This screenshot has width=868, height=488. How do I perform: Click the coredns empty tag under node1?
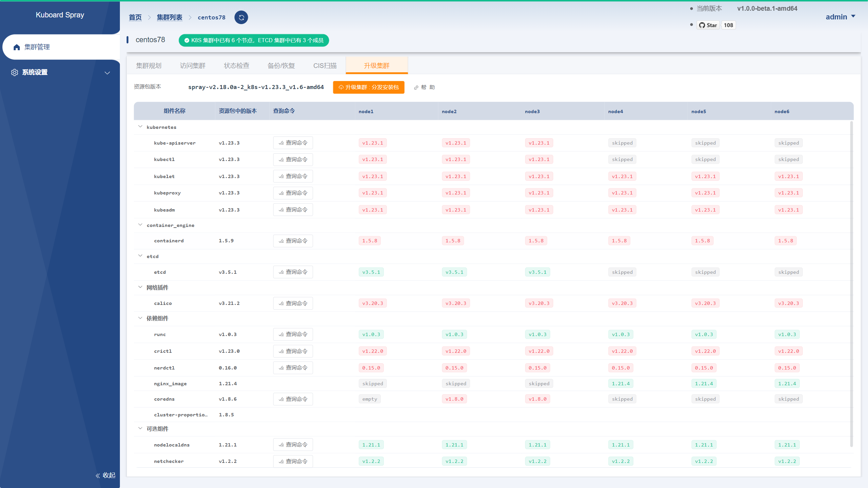pos(370,399)
